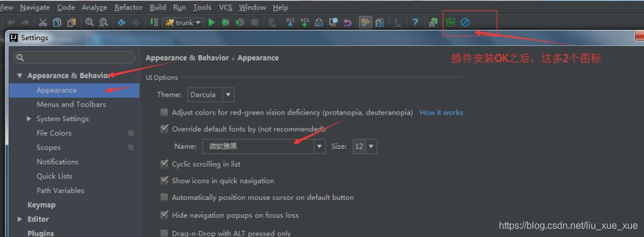Select Scopes settings item
This screenshot has height=237, width=644.
coord(49,148)
